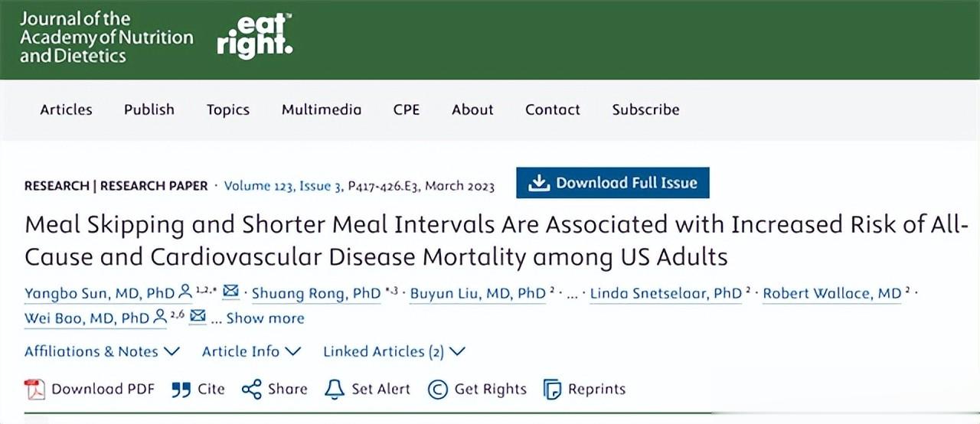Click the Journal of the Academy title

tap(106, 37)
